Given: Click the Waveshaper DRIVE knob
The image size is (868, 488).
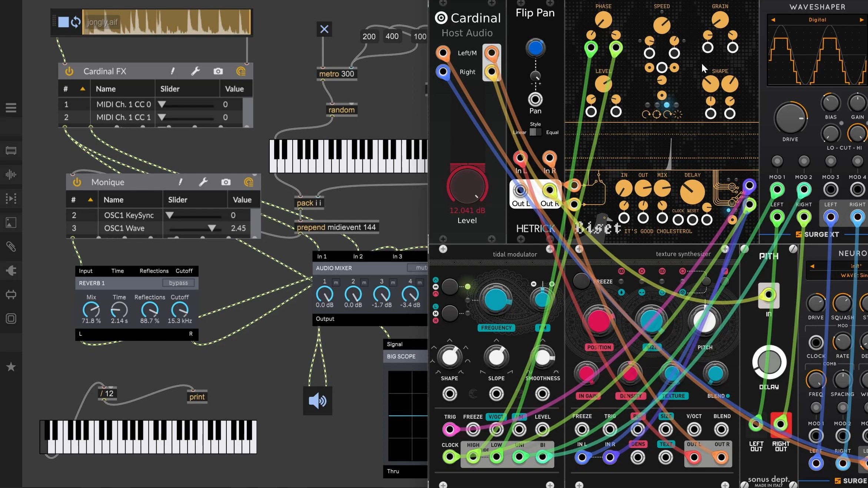Looking at the screenshot, I should tap(790, 118).
